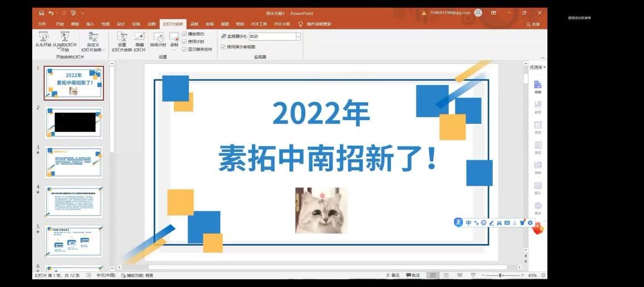The width and height of the screenshot is (644, 287).
Task: Uncheck the 使用计时 checkbox
Action: coord(185,42)
